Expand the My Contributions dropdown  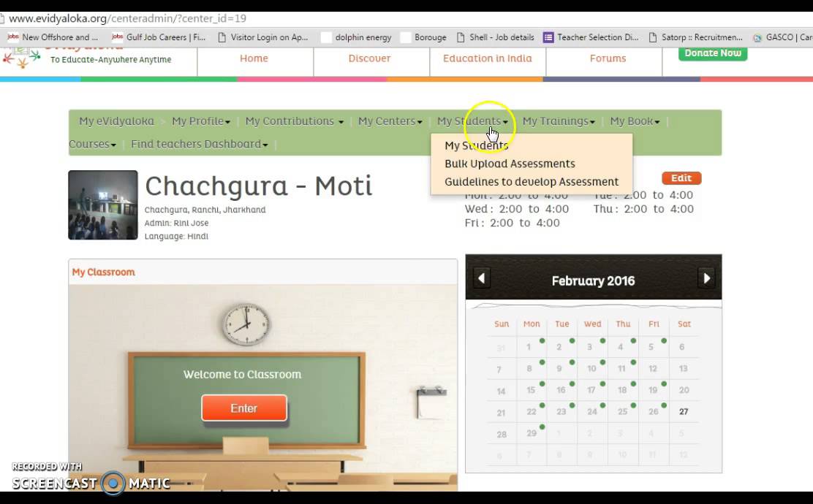coord(294,121)
